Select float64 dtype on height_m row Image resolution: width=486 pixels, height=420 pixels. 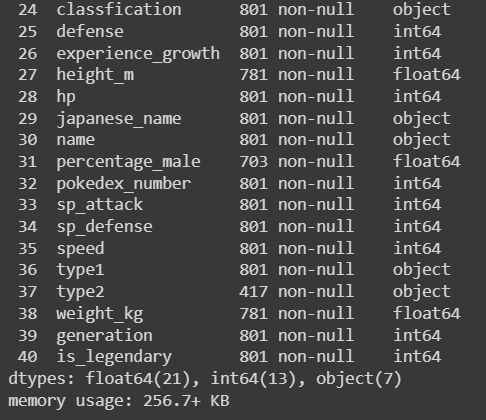coord(427,74)
